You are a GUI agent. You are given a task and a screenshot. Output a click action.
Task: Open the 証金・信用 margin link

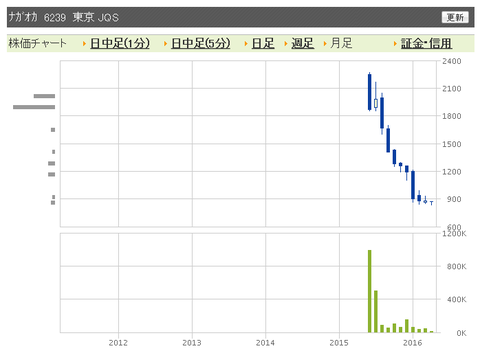tap(426, 43)
